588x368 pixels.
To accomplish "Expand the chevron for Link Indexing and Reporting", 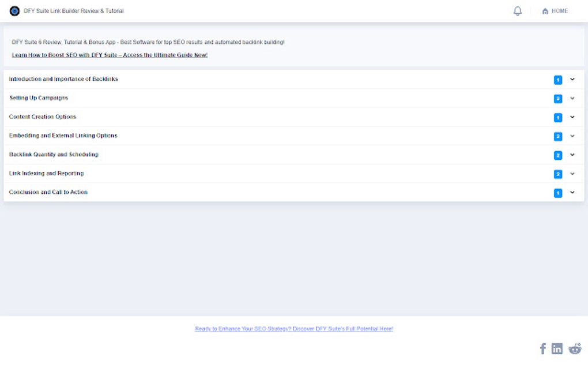I will tap(572, 174).
